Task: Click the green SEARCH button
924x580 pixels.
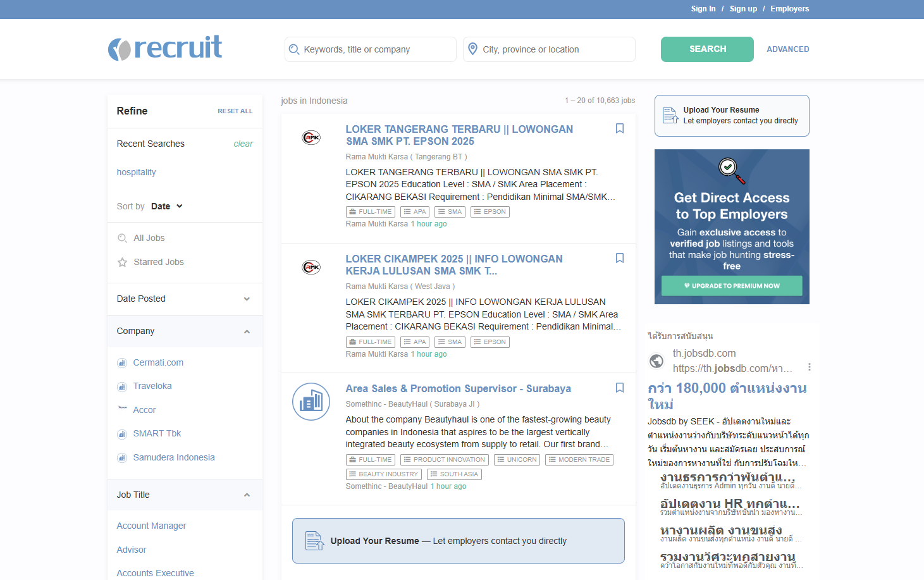Action: (x=706, y=49)
